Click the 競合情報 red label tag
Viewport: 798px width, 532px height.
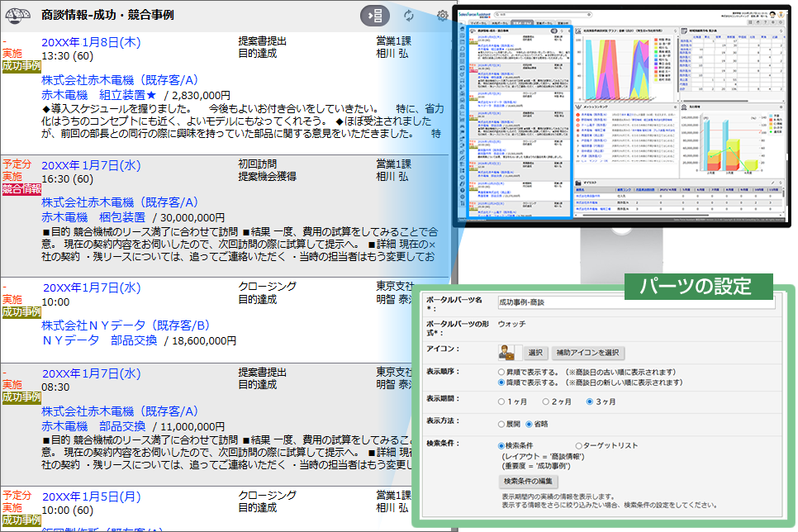coord(21,189)
